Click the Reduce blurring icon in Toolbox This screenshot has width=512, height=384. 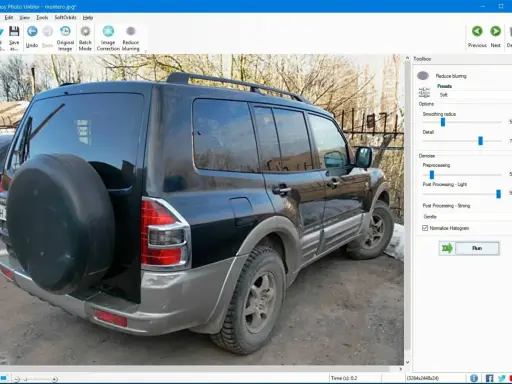[423, 76]
